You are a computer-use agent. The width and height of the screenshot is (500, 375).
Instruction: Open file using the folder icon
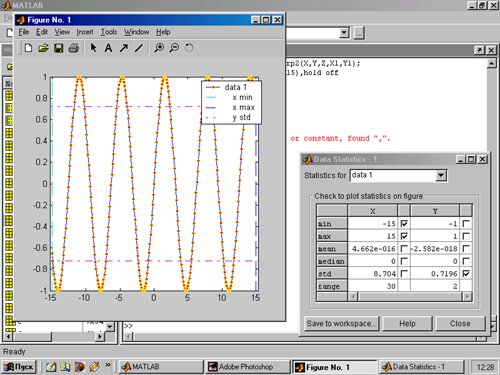pyautogui.click(x=43, y=48)
